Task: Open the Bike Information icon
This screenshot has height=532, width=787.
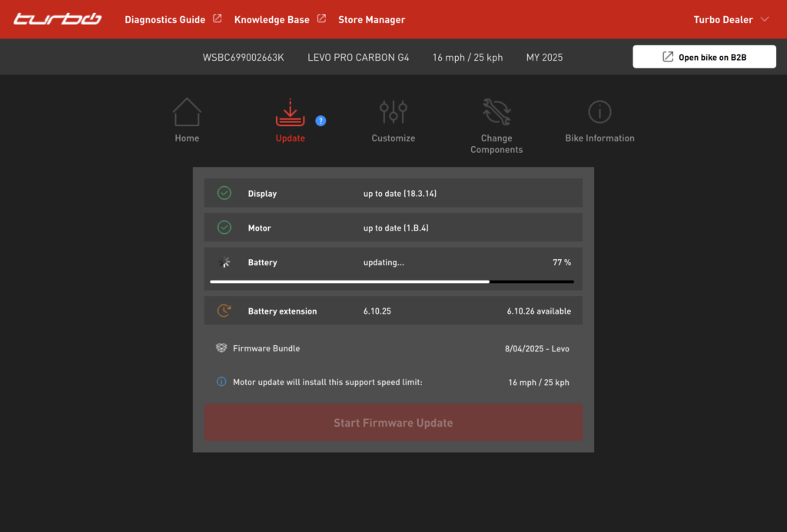Action: pyautogui.click(x=599, y=112)
